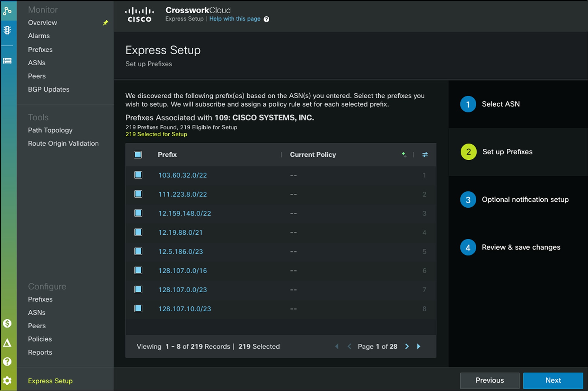Click the 219 Selected for Setup text
The height and width of the screenshot is (391, 588).
[156, 134]
